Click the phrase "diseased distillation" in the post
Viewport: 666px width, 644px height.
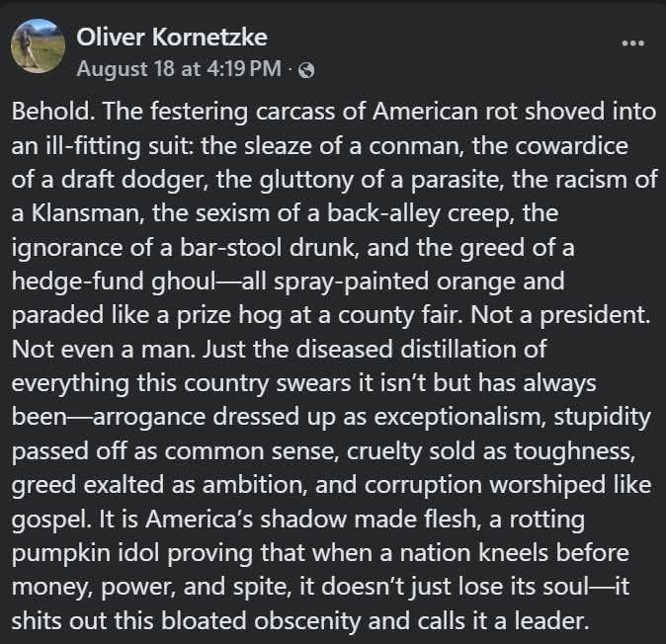click(408, 350)
